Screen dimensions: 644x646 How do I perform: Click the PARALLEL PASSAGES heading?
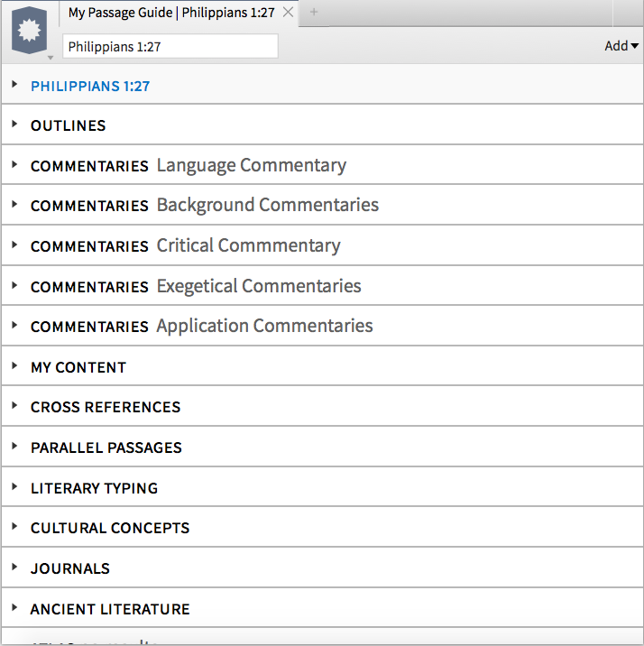106,448
